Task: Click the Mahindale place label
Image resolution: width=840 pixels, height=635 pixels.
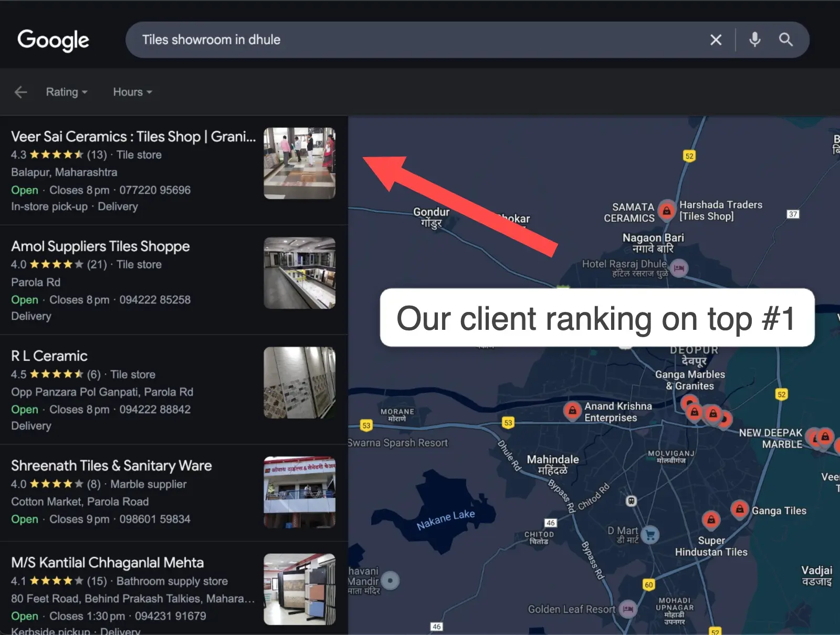Action: (x=553, y=464)
